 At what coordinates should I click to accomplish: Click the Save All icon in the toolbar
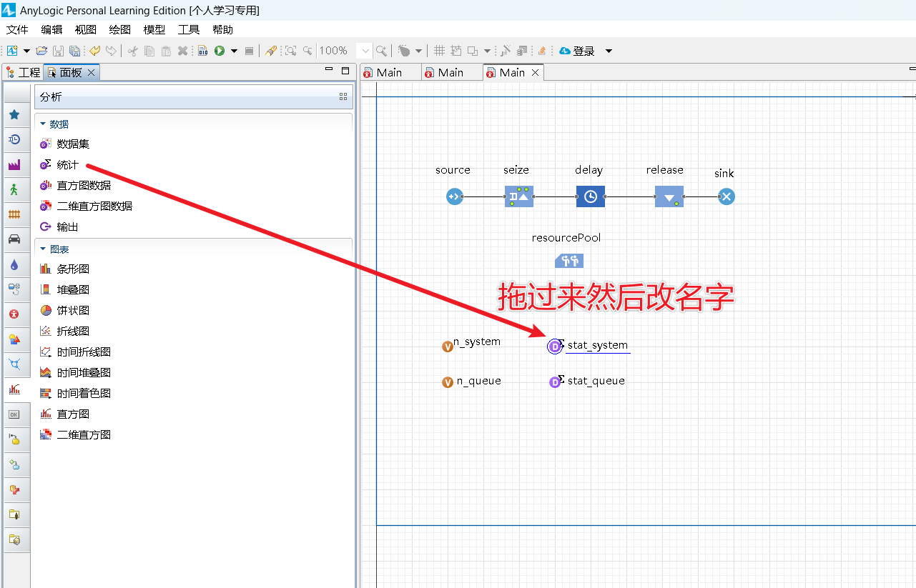pyautogui.click(x=74, y=51)
